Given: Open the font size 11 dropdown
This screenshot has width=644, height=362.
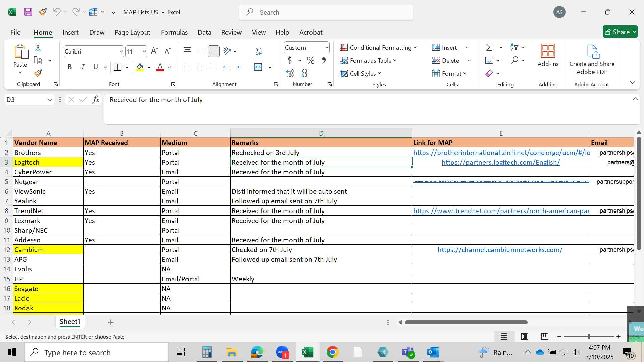Looking at the screenshot, I should click(x=144, y=51).
